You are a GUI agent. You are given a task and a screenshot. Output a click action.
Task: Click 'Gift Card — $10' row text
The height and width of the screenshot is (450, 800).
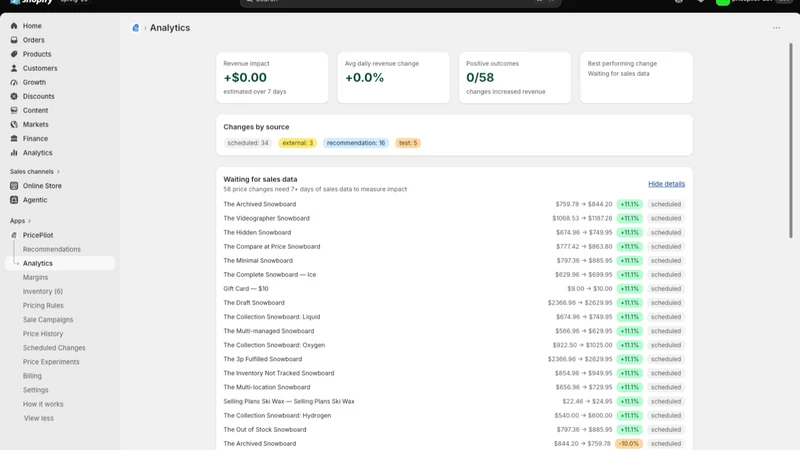click(246, 289)
